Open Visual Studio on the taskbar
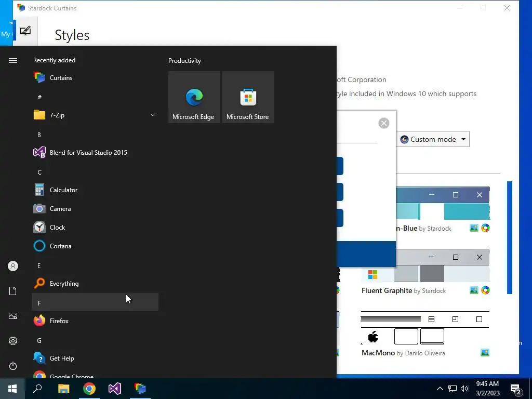The width and height of the screenshot is (532, 399). point(115,389)
